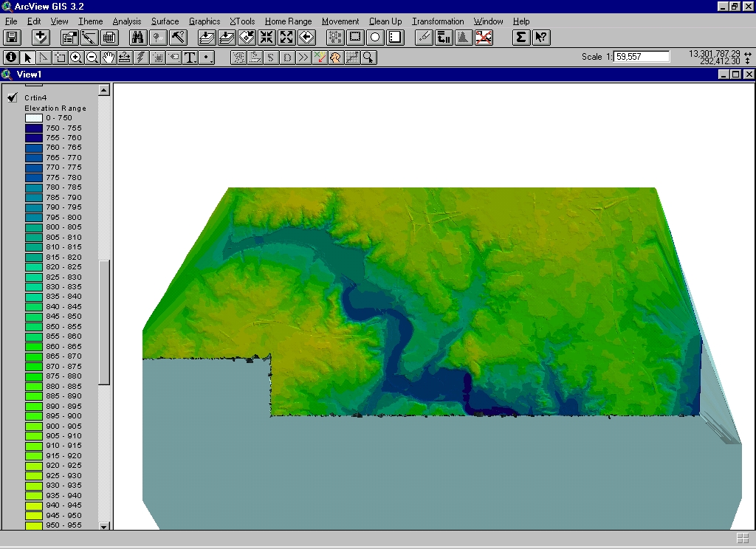Select the S letter tool button
The image size is (756, 549).
pyautogui.click(x=270, y=58)
